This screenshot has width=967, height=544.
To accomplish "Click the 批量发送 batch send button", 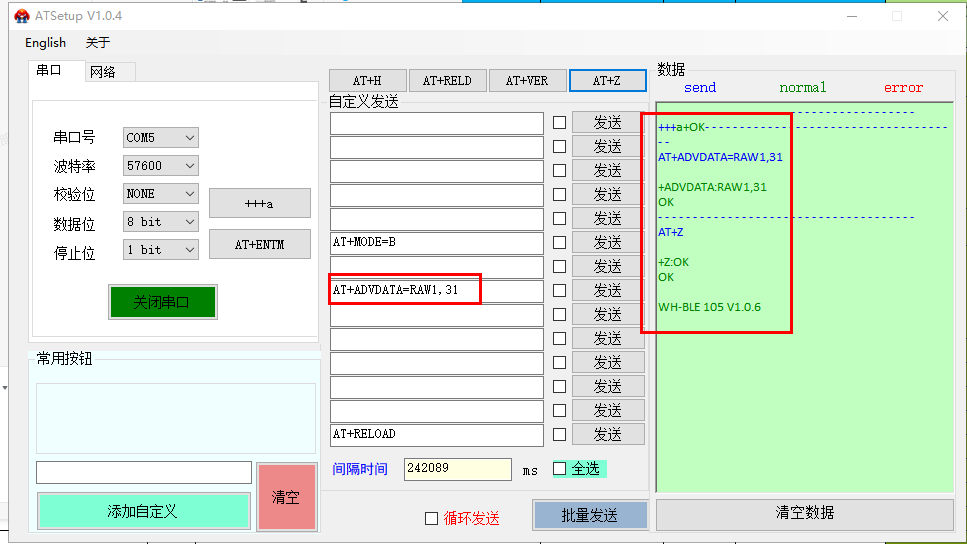I will click(x=590, y=515).
